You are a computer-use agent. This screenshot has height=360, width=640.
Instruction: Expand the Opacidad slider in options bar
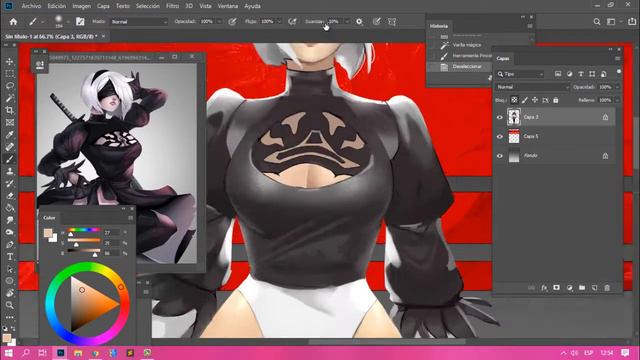(219, 22)
